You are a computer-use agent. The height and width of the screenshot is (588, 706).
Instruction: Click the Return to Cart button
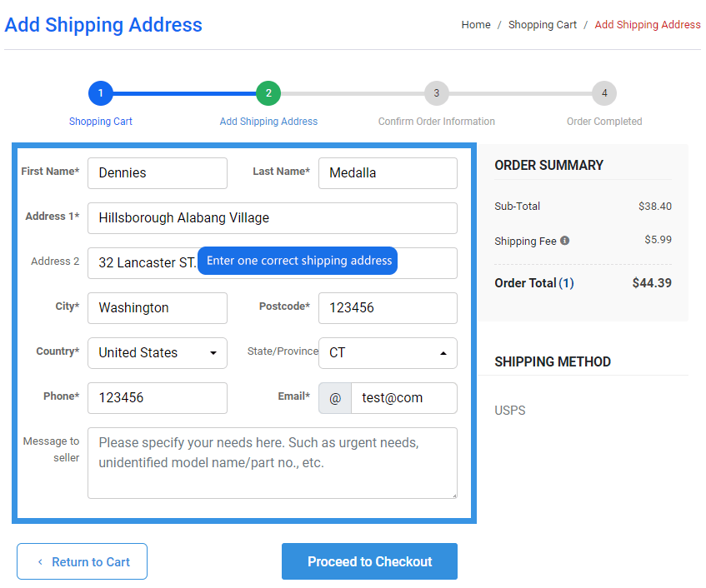coord(83,561)
